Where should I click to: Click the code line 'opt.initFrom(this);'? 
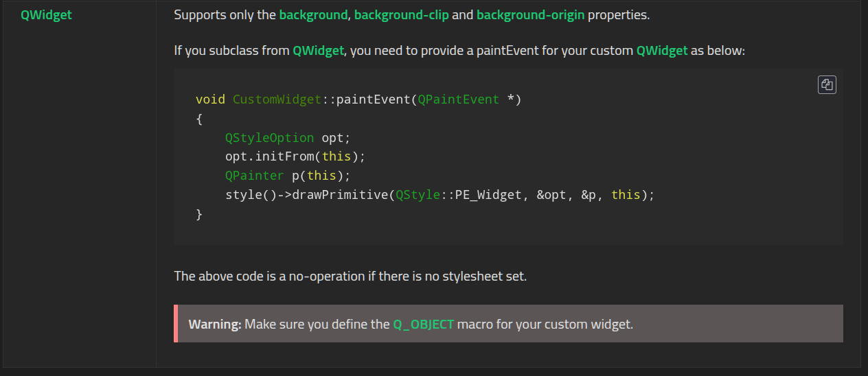(x=295, y=156)
